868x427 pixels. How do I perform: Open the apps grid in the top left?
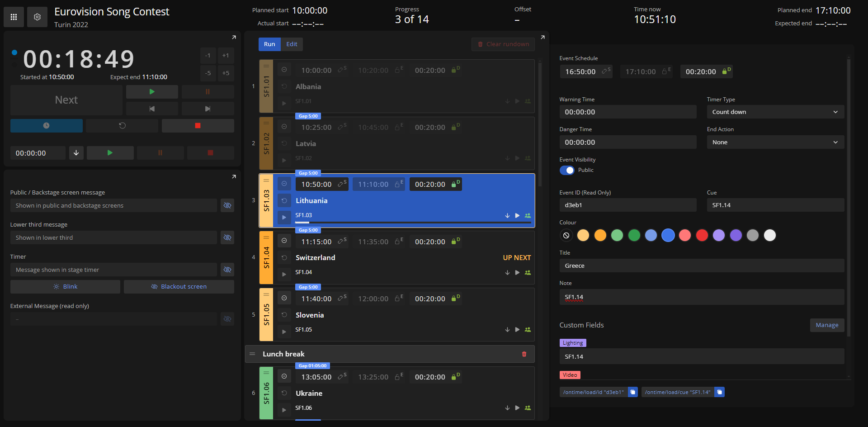(13, 17)
